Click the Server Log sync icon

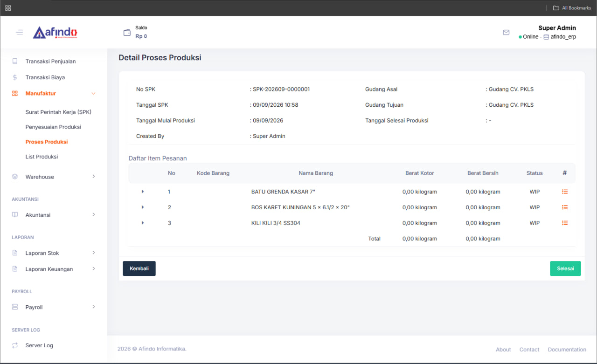tap(15, 345)
